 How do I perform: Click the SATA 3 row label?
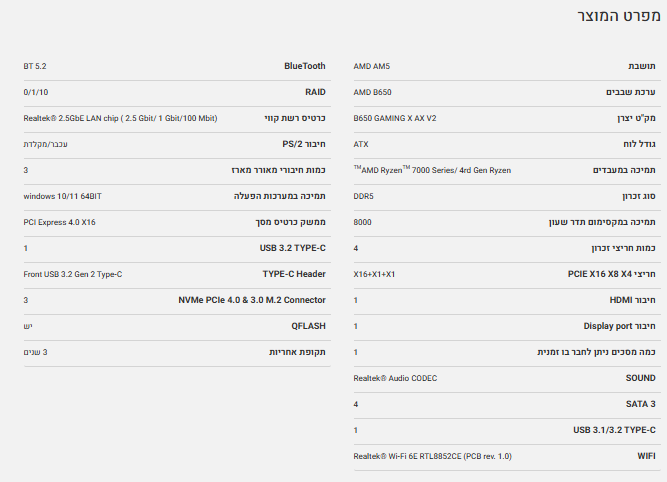tap(638, 404)
